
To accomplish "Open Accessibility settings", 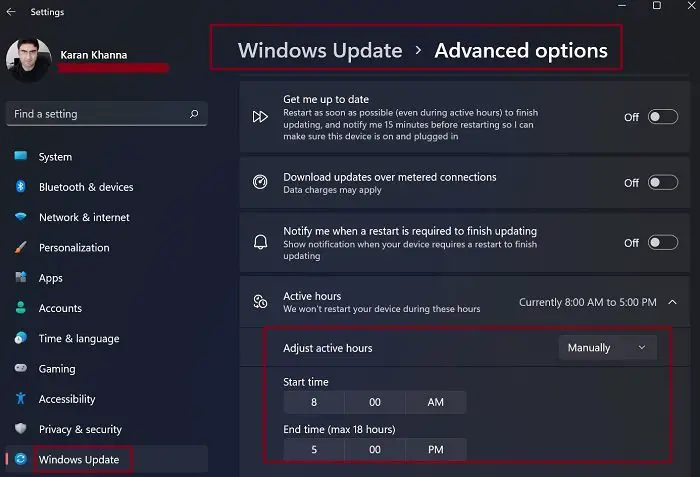I will coord(106,399).
